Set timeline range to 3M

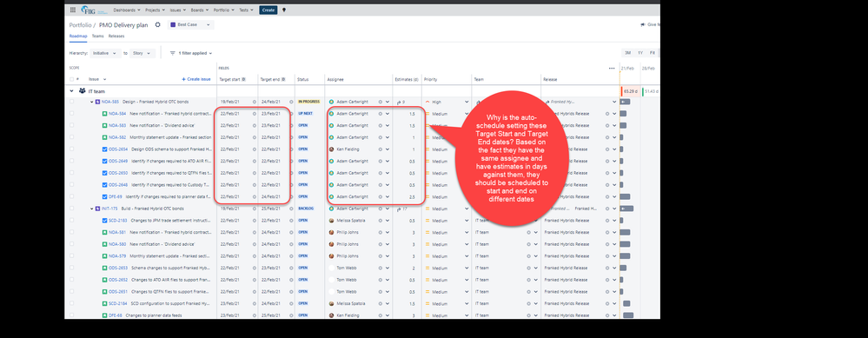[627, 53]
